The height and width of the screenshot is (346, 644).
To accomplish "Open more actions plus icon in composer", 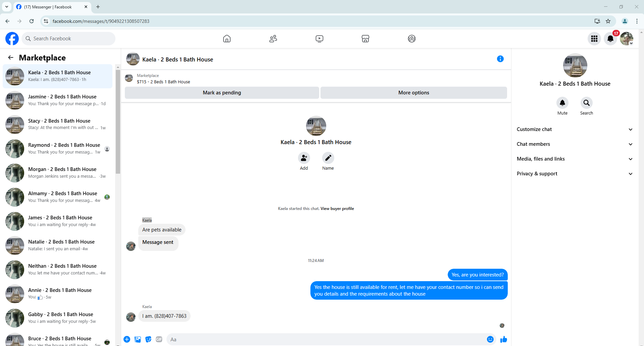I will coord(127,339).
